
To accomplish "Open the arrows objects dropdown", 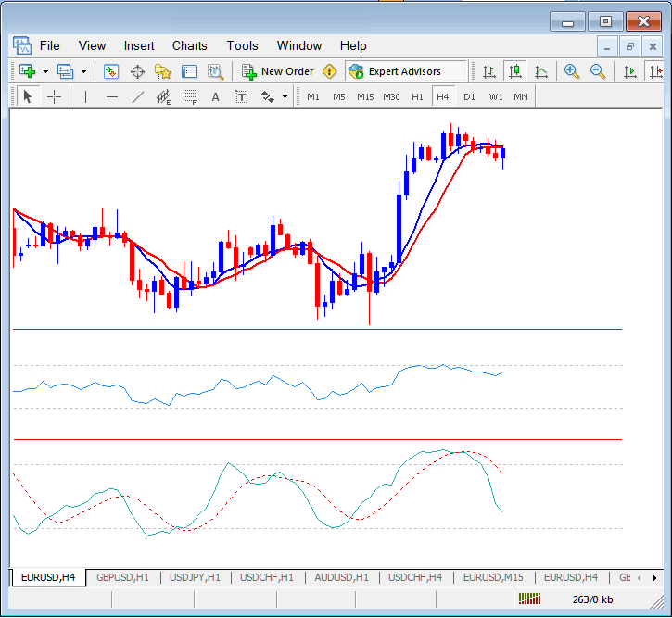I will [284, 96].
